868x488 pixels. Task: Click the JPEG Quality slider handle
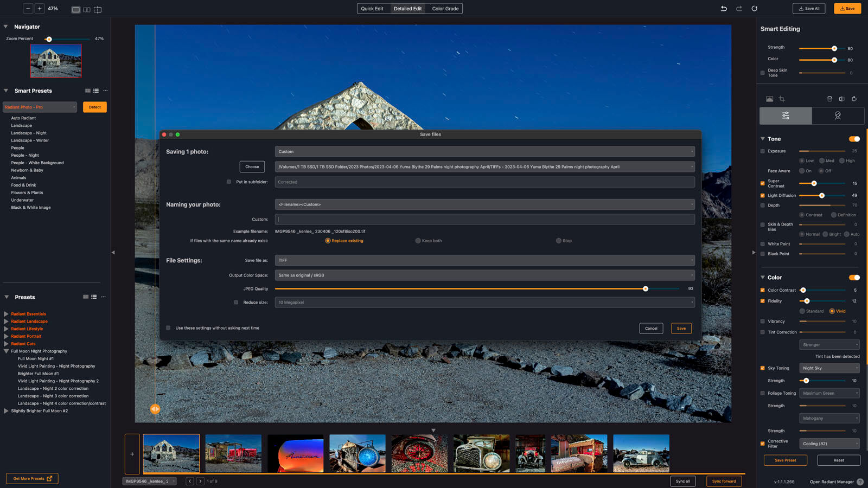pyautogui.click(x=646, y=289)
